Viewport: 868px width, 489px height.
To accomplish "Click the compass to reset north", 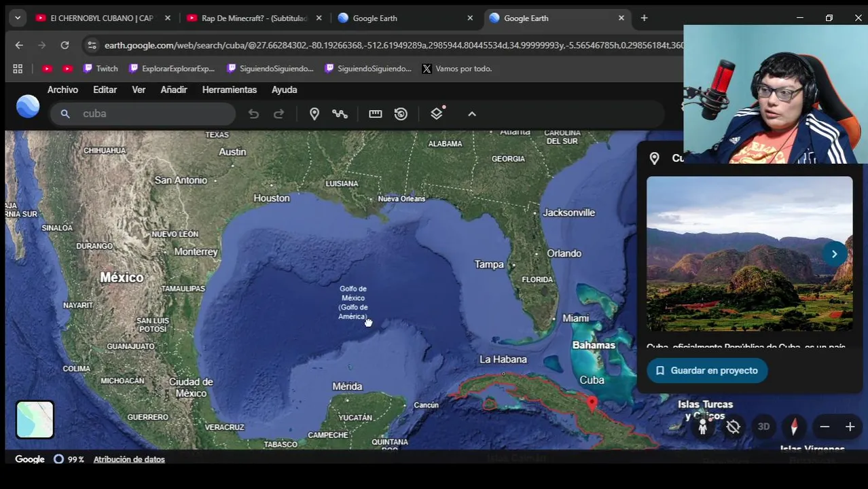I will [x=794, y=427].
